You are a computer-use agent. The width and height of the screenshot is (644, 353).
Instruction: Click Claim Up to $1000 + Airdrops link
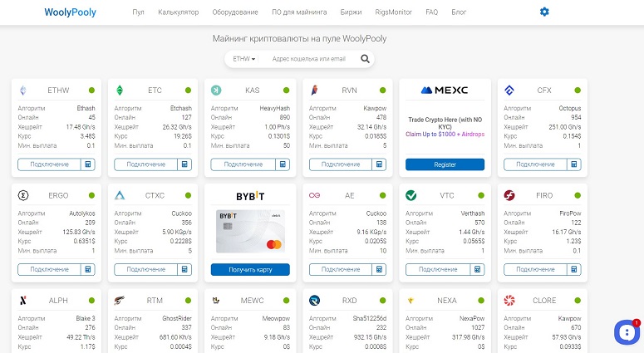point(445,135)
